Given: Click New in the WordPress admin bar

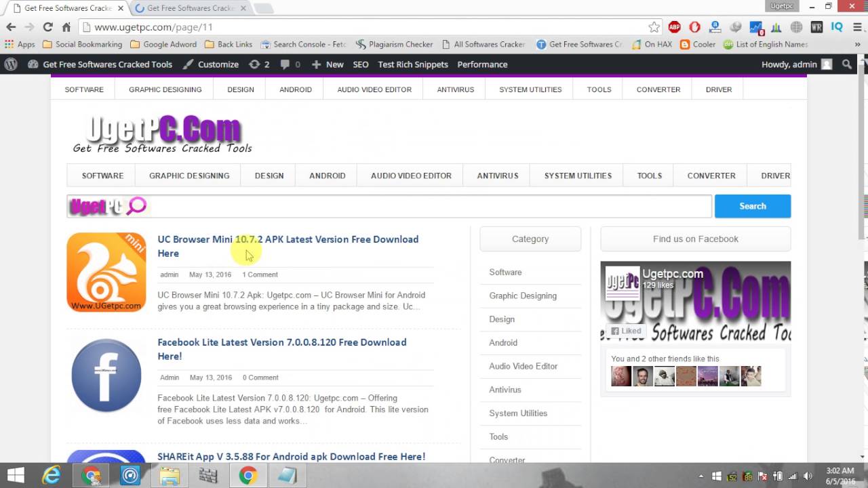Looking at the screenshot, I should click(x=328, y=64).
